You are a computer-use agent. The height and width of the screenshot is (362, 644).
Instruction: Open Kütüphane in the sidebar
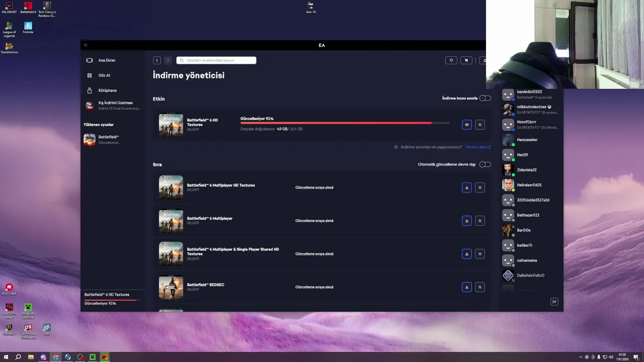pyautogui.click(x=107, y=90)
